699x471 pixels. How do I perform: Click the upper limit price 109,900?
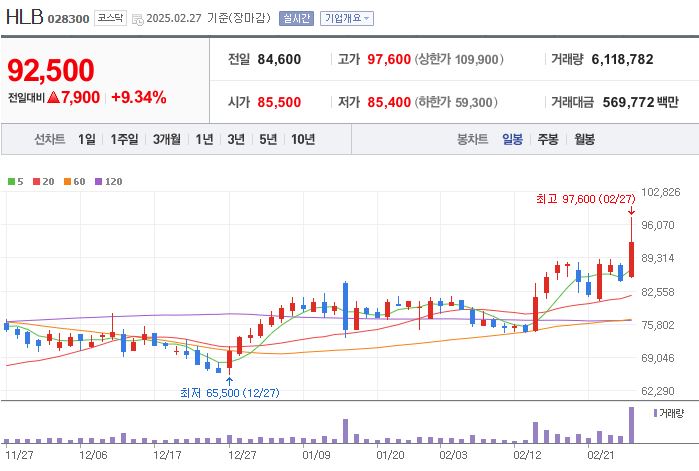477,59
